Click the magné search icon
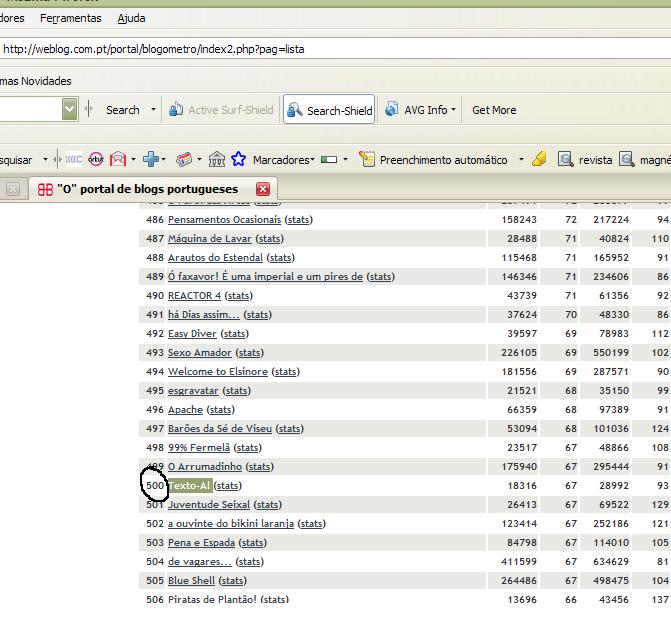The height and width of the screenshot is (636, 671). (x=627, y=160)
